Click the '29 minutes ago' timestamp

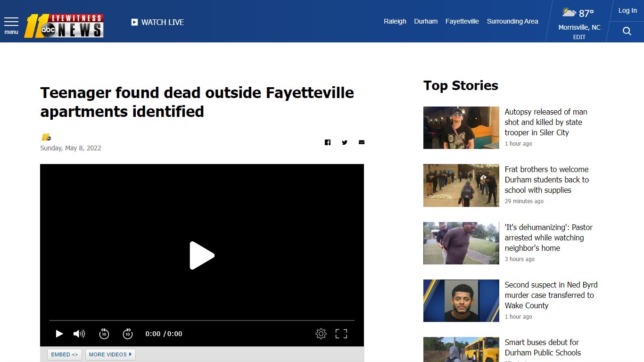coord(524,201)
